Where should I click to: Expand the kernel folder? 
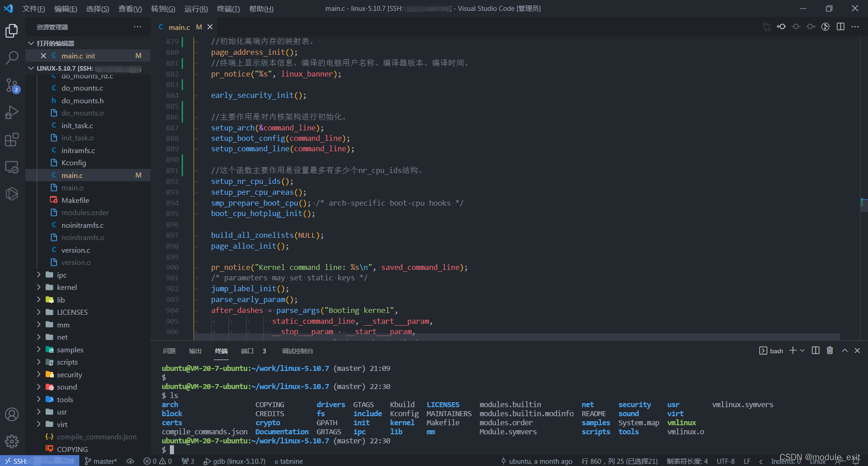click(88, 287)
